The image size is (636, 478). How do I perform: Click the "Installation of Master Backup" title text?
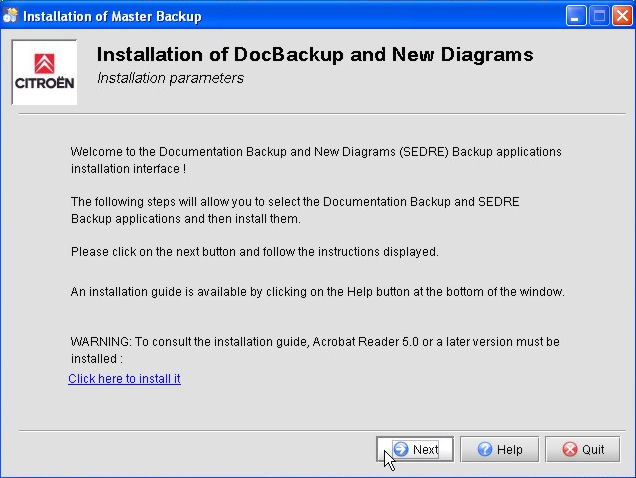(112, 16)
